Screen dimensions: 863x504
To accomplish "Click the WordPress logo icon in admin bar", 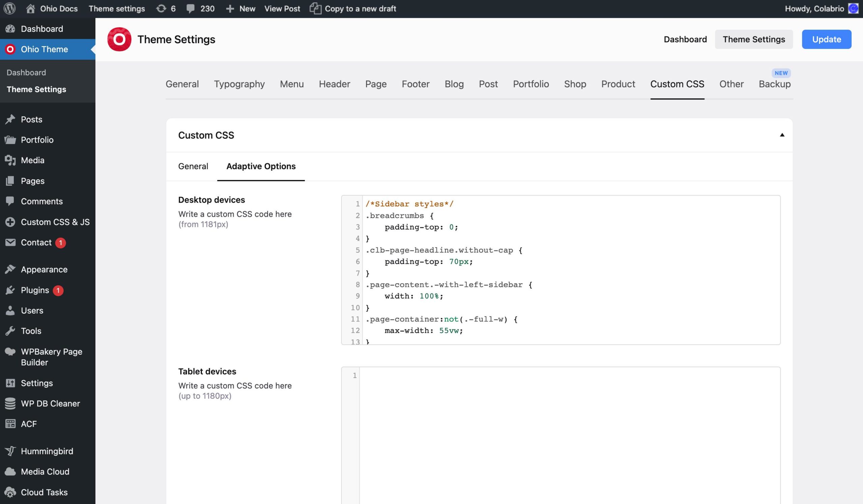I will pos(9,8).
